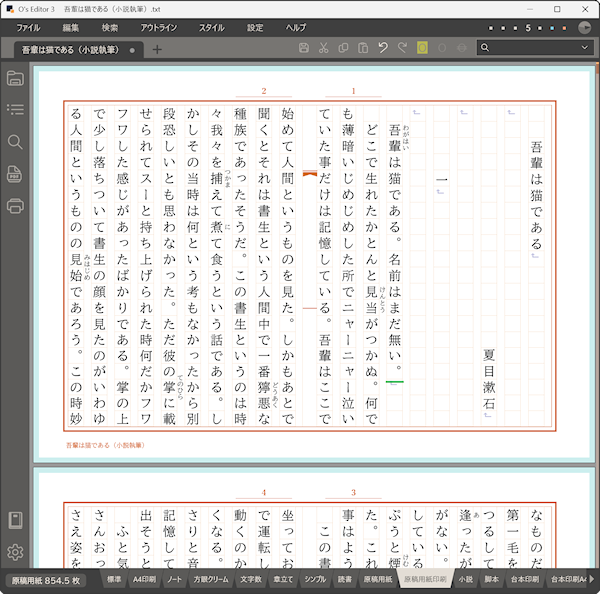Add a new tab with the plus button
600x594 pixels.
[x=157, y=49]
